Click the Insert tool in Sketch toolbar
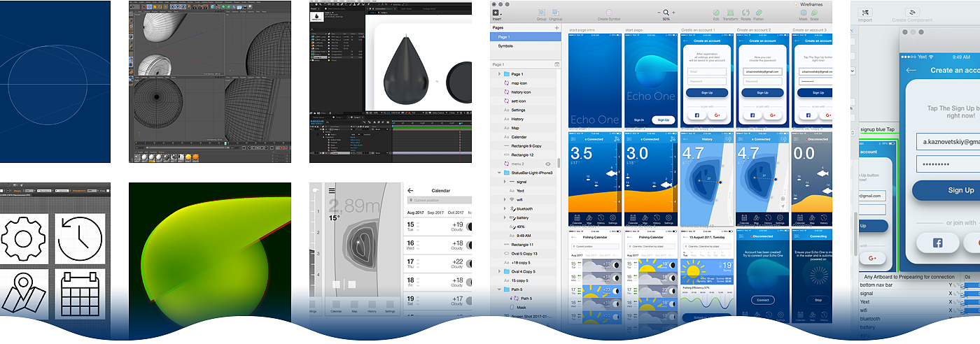Viewport: 980px width, 344px height. [498, 13]
